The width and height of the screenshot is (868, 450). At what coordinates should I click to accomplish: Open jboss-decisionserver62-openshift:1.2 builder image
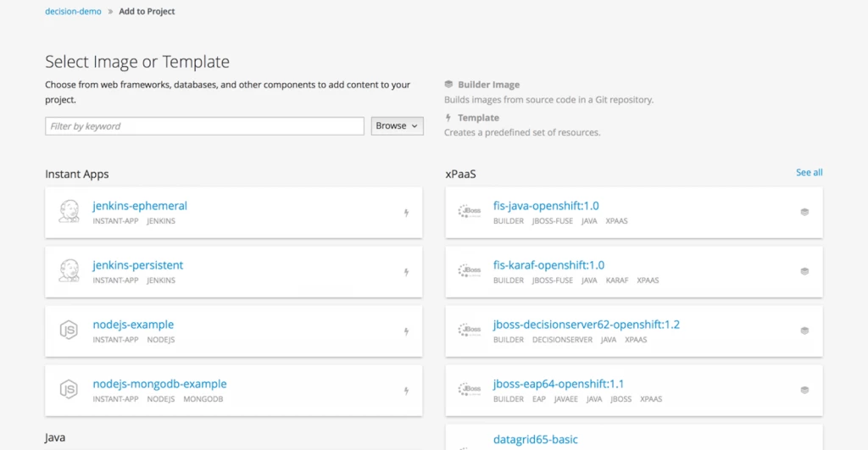587,324
